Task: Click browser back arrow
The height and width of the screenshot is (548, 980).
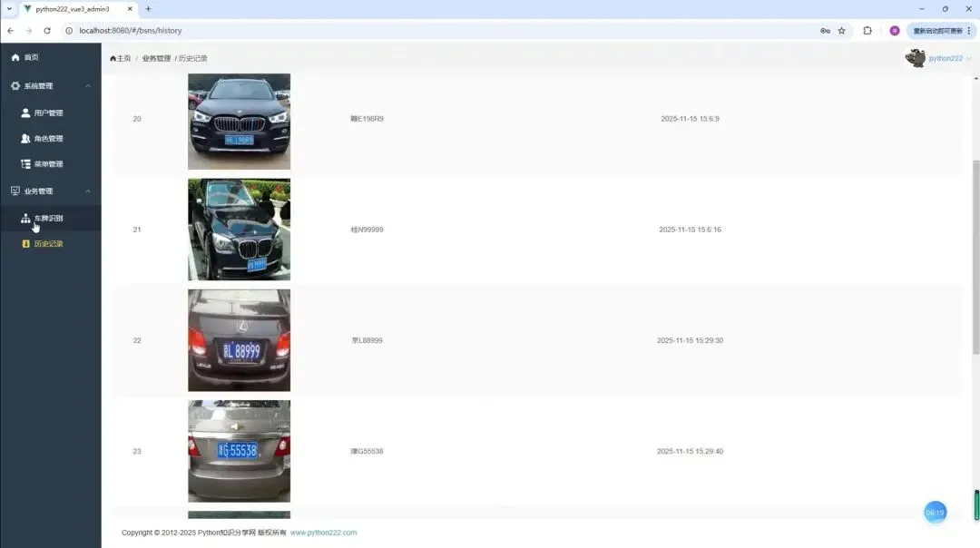Action: (11, 31)
